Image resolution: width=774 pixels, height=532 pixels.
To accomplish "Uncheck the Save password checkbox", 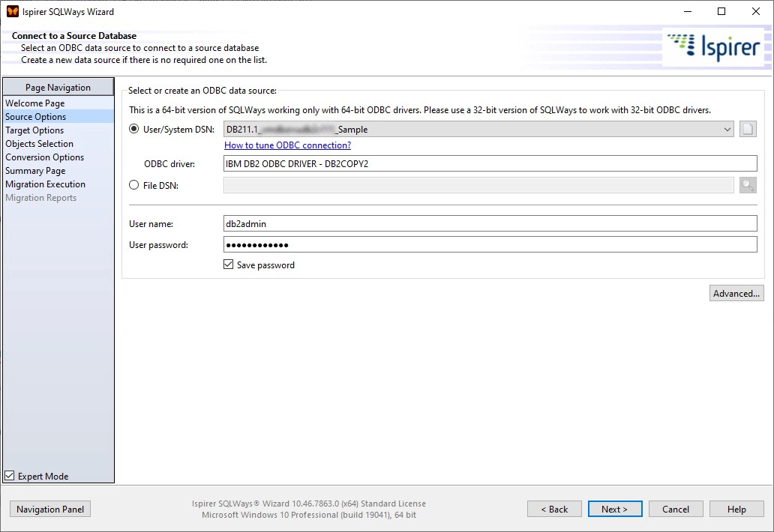I will [227, 265].
